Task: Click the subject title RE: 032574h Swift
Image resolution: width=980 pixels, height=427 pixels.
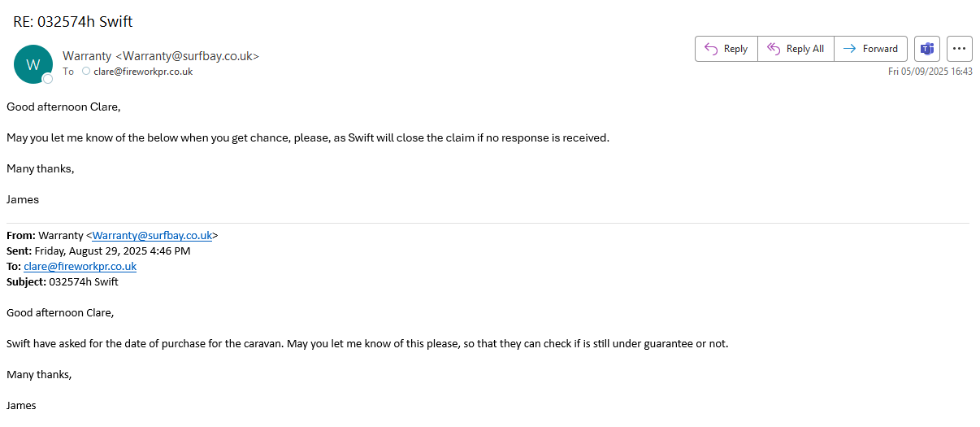Action: [72, 22]
